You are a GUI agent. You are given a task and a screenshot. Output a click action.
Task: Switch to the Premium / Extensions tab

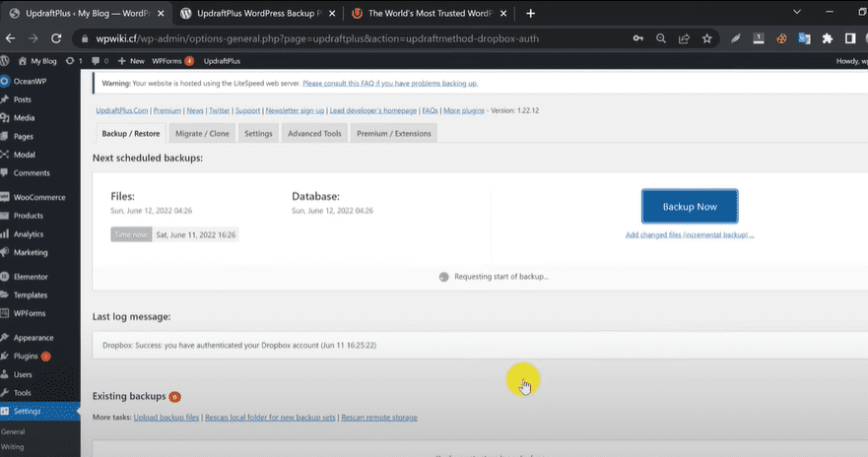(393, 133)
